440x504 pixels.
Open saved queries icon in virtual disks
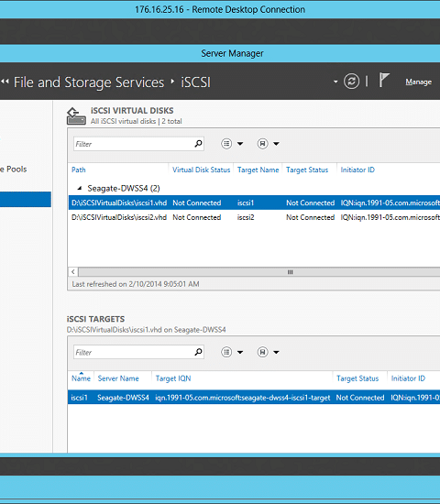click(x=262, y=144)
